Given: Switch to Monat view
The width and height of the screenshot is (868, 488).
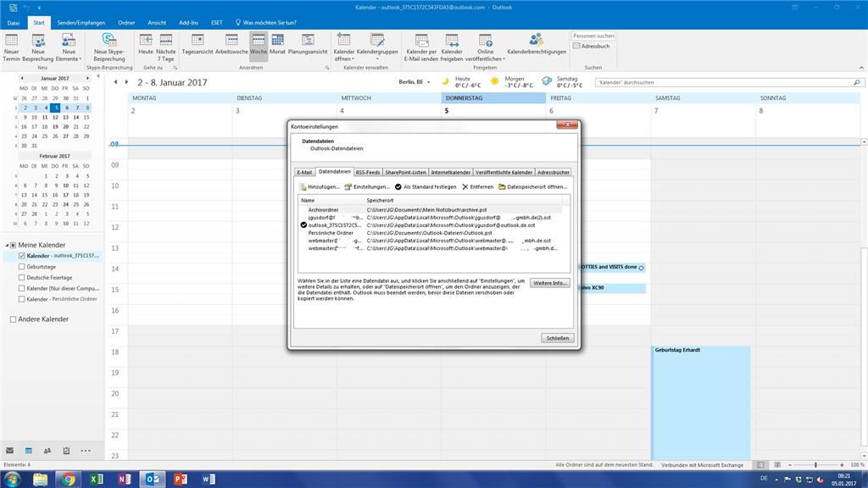Looking at the screenshot, I should coord(277,44).
